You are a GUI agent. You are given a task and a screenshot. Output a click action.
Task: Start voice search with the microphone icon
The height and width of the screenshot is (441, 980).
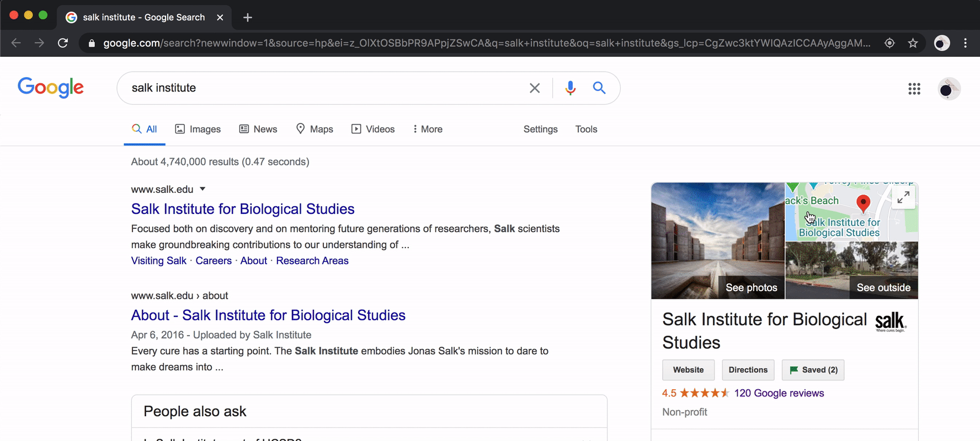571,88
